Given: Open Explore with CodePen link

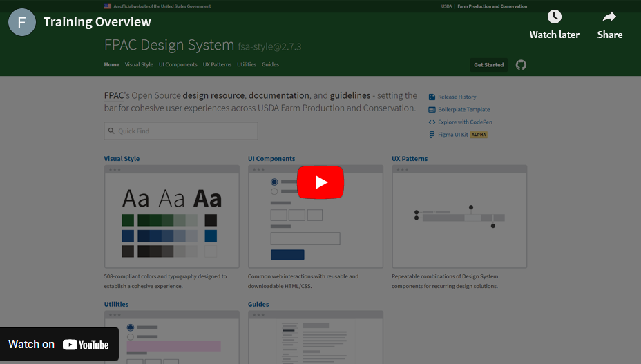Looking at the screenshot, I should 466,122.
